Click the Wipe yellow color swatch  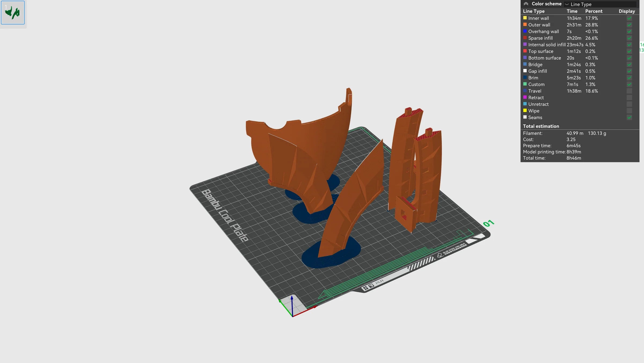click(525, 111)
